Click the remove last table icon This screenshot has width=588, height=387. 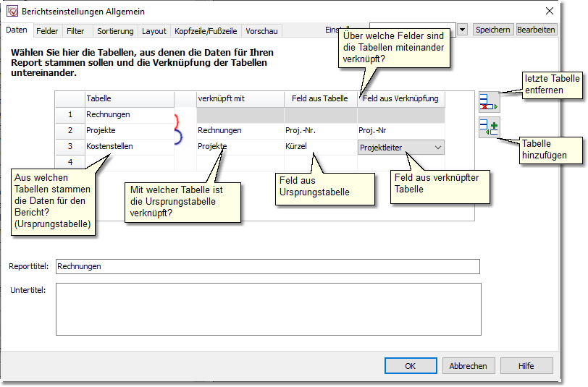489,102
